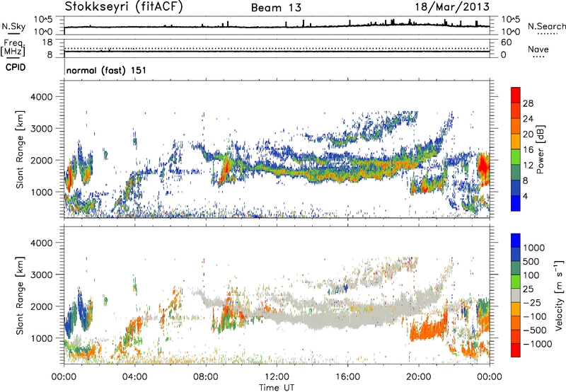The height and width of the screenshot is (392, 566).
Task: Click the 'Beam 13' label
Action: click(x=276, y=8)
